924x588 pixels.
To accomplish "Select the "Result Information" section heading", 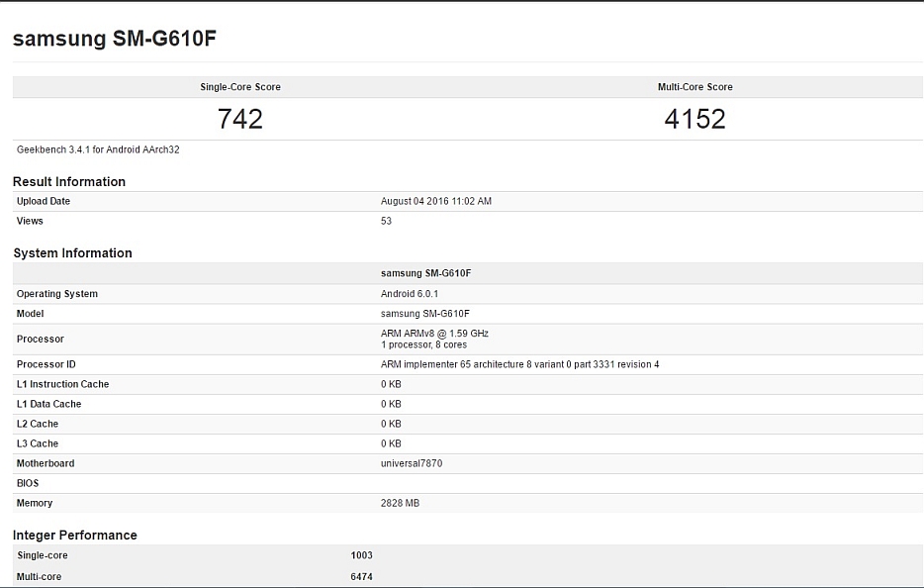I will click(x=69, y=182).
